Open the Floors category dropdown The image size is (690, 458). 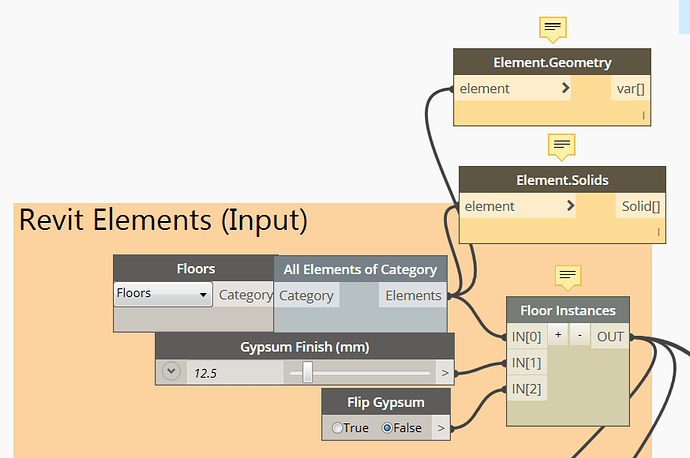click(163, 293)
